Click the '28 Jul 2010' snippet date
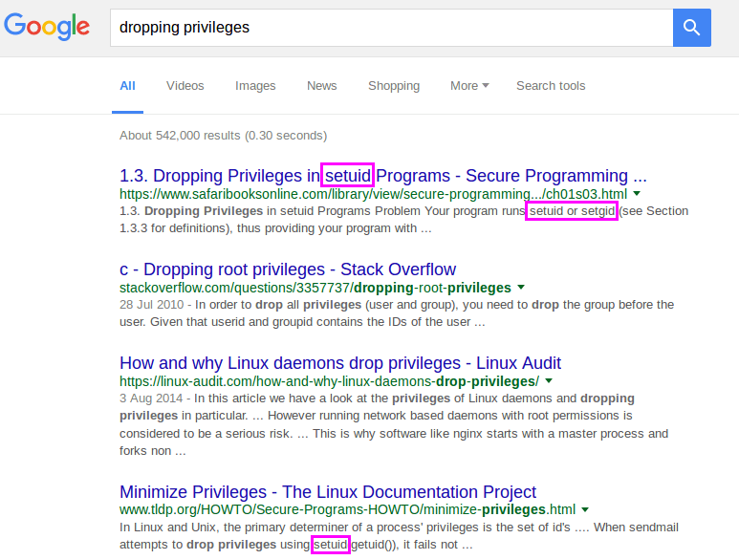The width and height of the screenshot is (739, 560). (x=151, y=305)
